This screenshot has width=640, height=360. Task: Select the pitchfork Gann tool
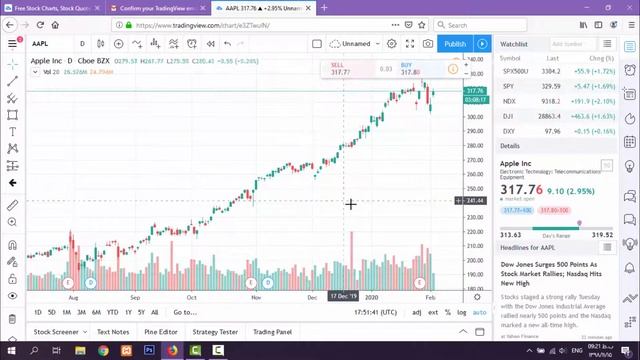click(x=12, y=98)
